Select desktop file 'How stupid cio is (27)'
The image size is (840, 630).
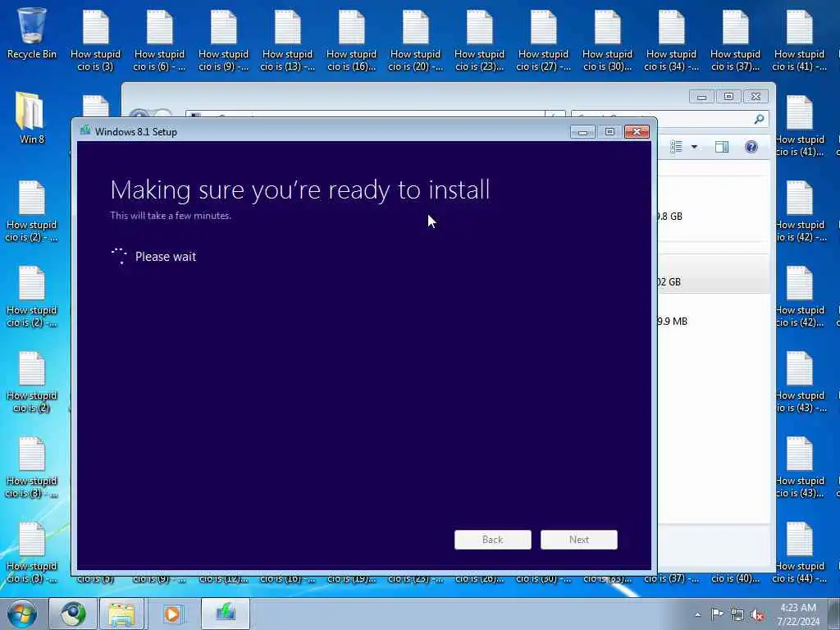click(544, 41)
